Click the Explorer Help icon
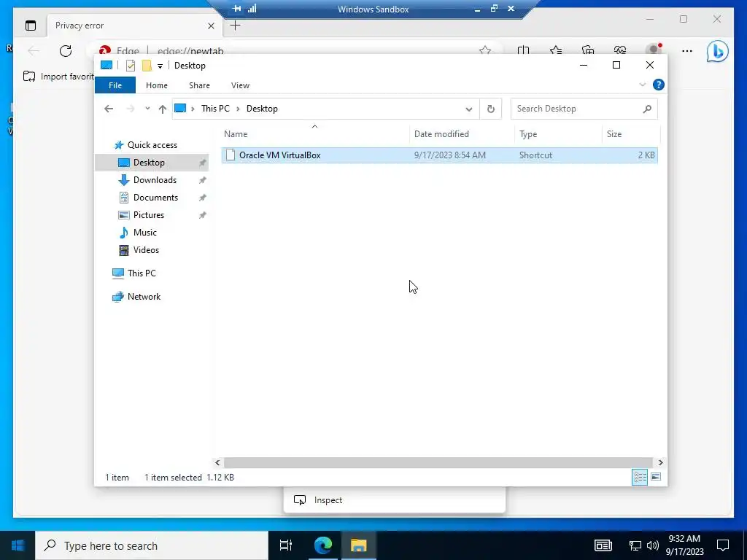747x560 pixels. (659, 85)
